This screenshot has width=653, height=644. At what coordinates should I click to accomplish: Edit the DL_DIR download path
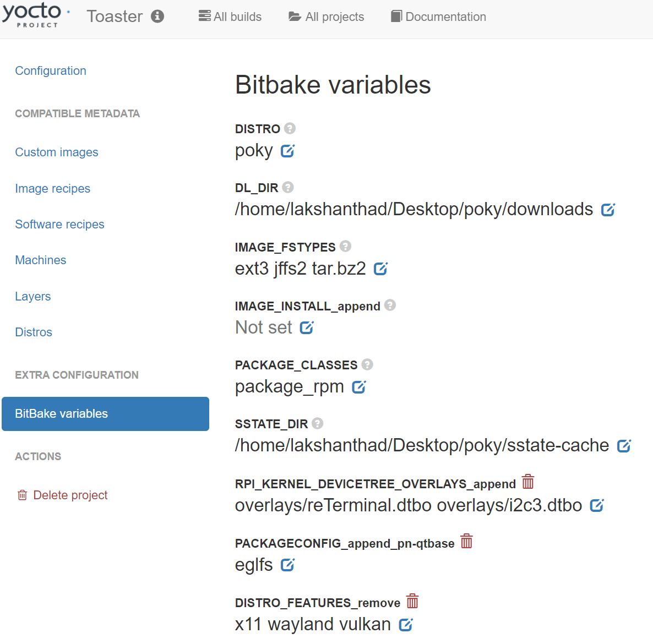(608, 209)
